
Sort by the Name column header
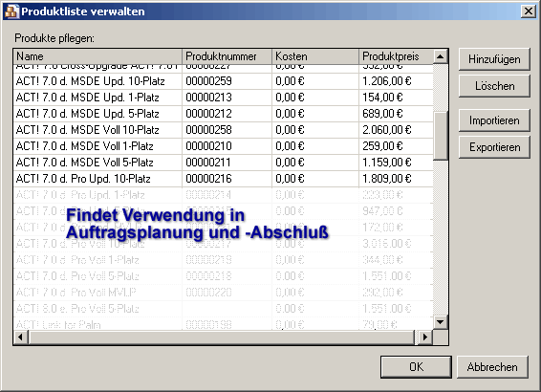(97, 56)
